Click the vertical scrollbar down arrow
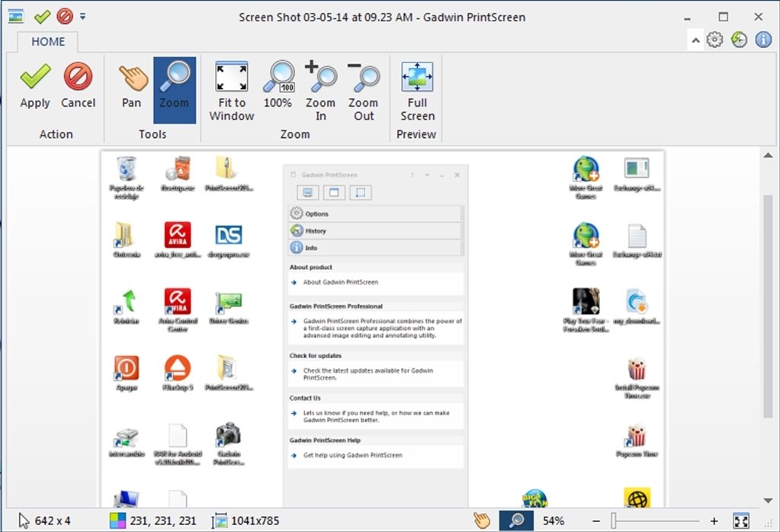Screen dimensions: 780x532 [768, 501]
